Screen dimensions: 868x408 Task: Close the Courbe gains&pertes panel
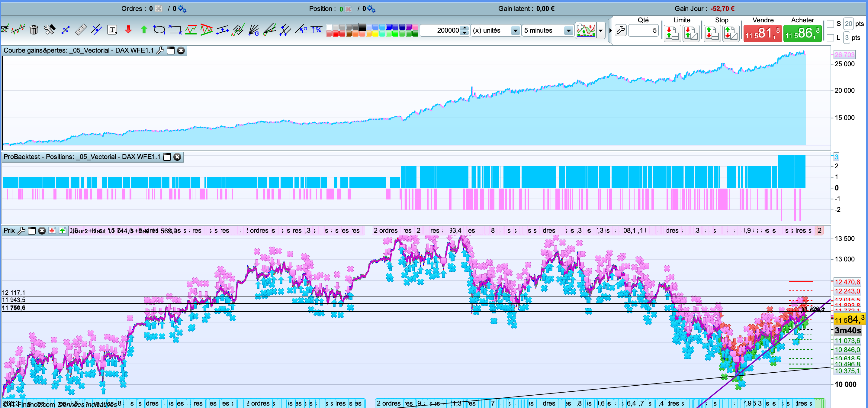pyautogui.click(x=181, y=50)
